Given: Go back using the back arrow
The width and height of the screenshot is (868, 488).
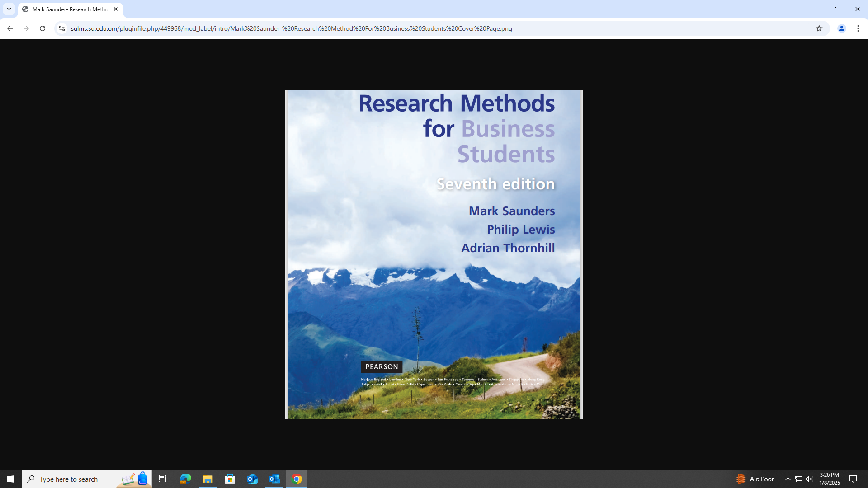Looking at the screenshot, I should 10,28.
